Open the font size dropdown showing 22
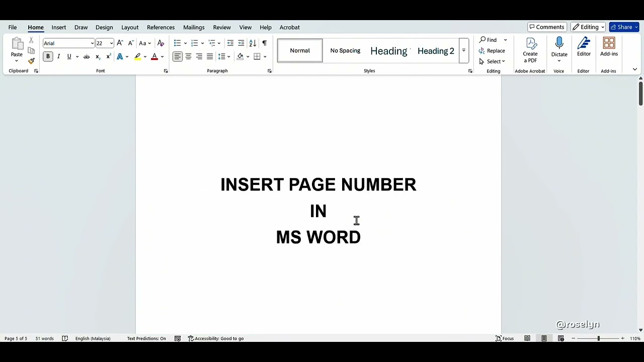 [111, 43]
